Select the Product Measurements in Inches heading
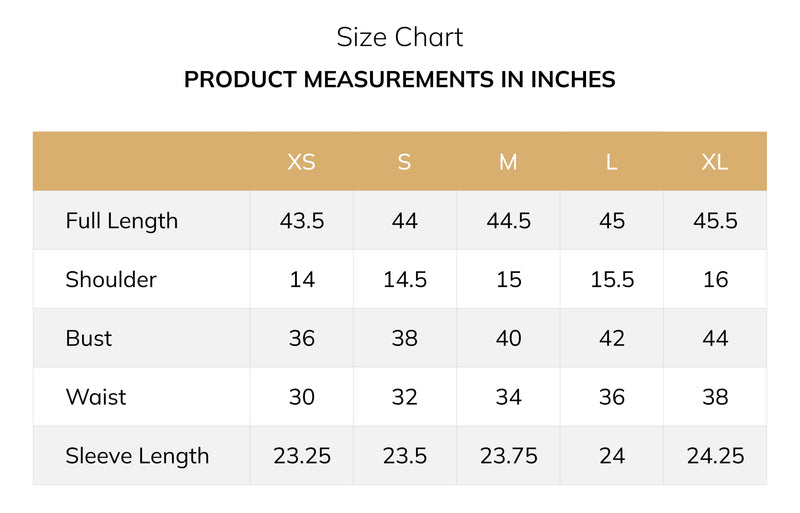Screen dimensions: 800x513 399,80
